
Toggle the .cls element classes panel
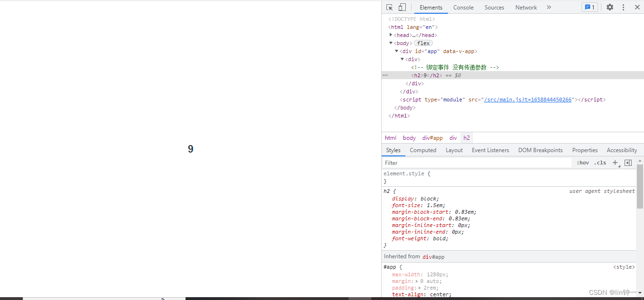(x=600, y=163)
